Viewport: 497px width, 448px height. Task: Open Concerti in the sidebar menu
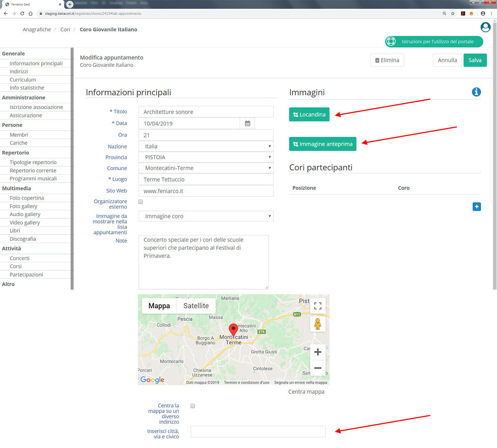pyautogui.click(x=19, y=258)
